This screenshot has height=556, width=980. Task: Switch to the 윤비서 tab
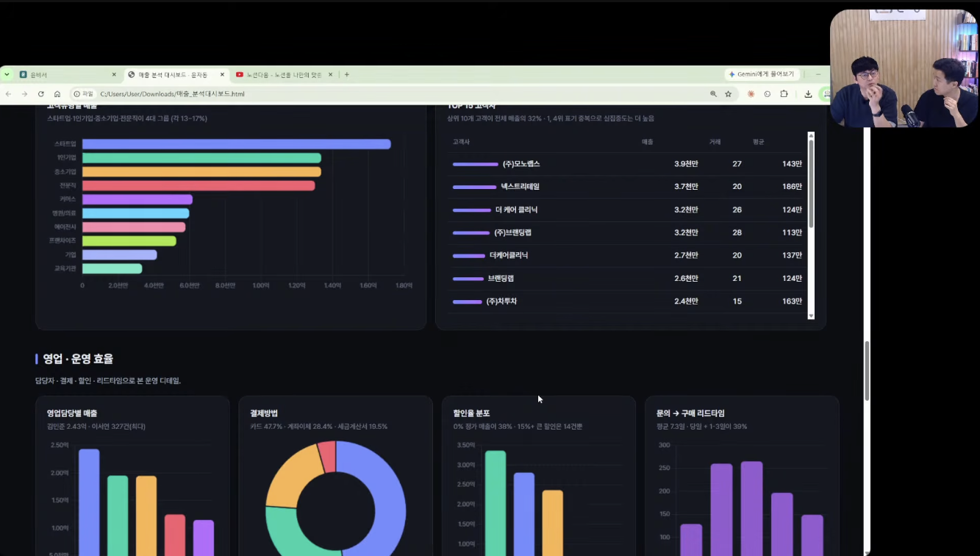68,74
